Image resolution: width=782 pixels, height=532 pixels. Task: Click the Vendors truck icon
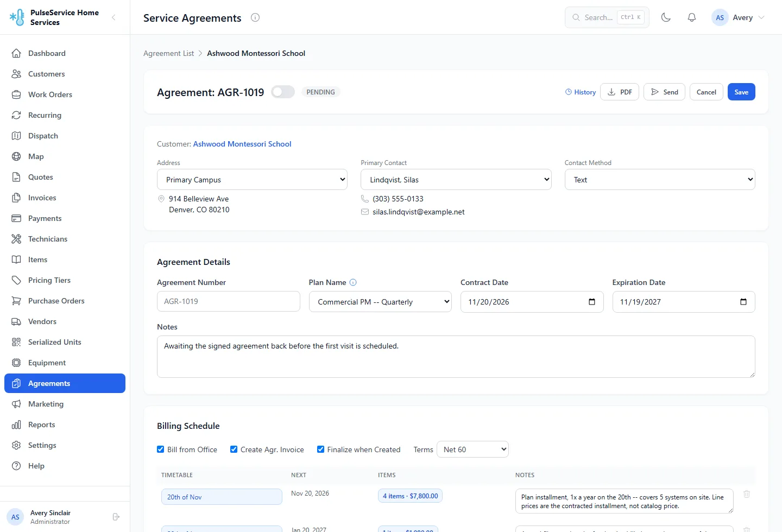click(x=16, y=321)
